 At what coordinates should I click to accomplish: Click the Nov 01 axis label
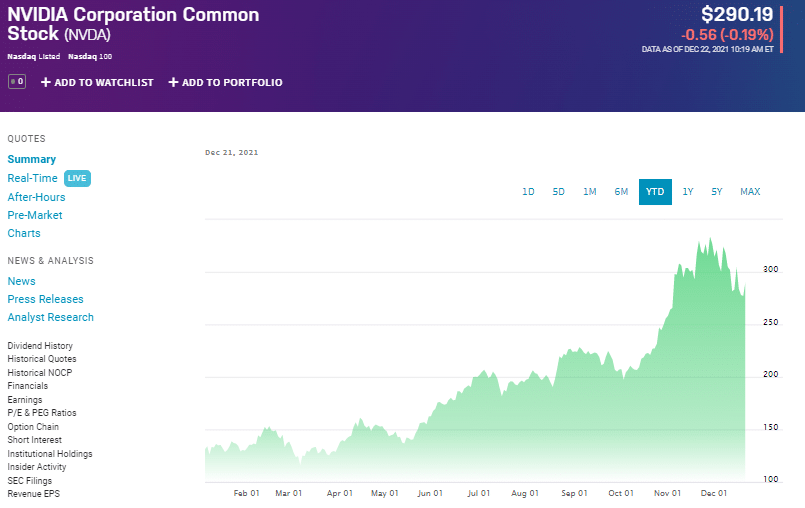pyautogui.click(x=667, y=493)
